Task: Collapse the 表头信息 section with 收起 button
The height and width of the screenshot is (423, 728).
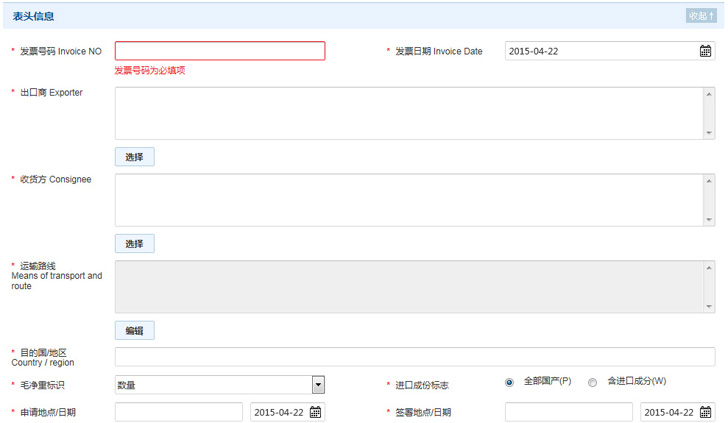Action: (701, 16)
